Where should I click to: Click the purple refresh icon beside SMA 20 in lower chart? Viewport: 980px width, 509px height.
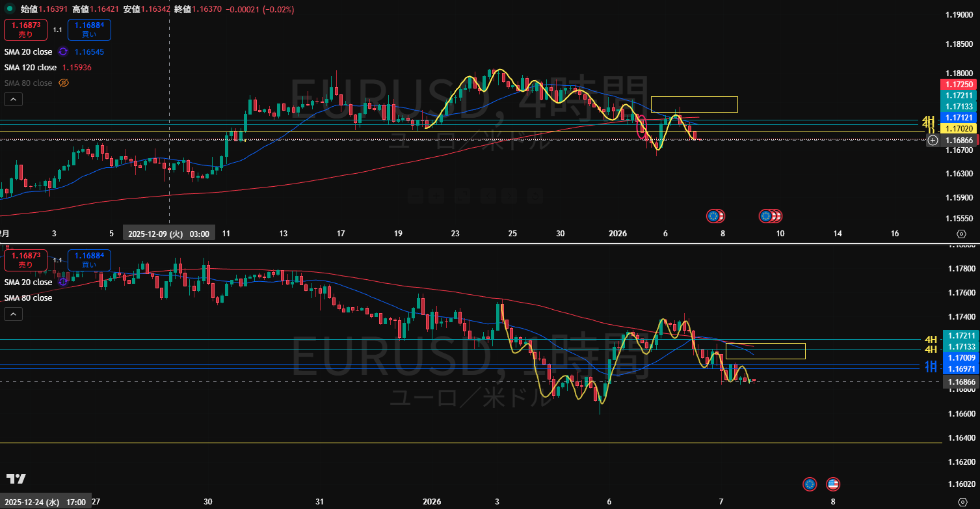63,282
